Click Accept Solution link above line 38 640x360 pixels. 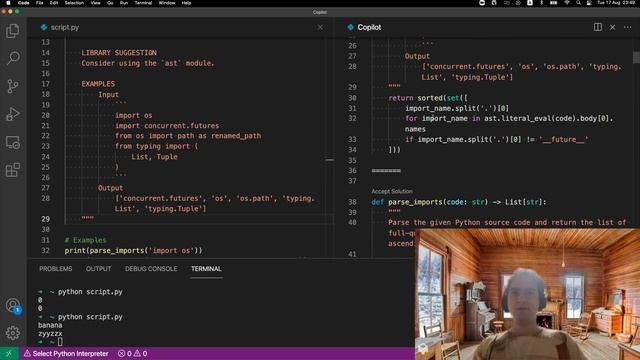click(392, 191)
